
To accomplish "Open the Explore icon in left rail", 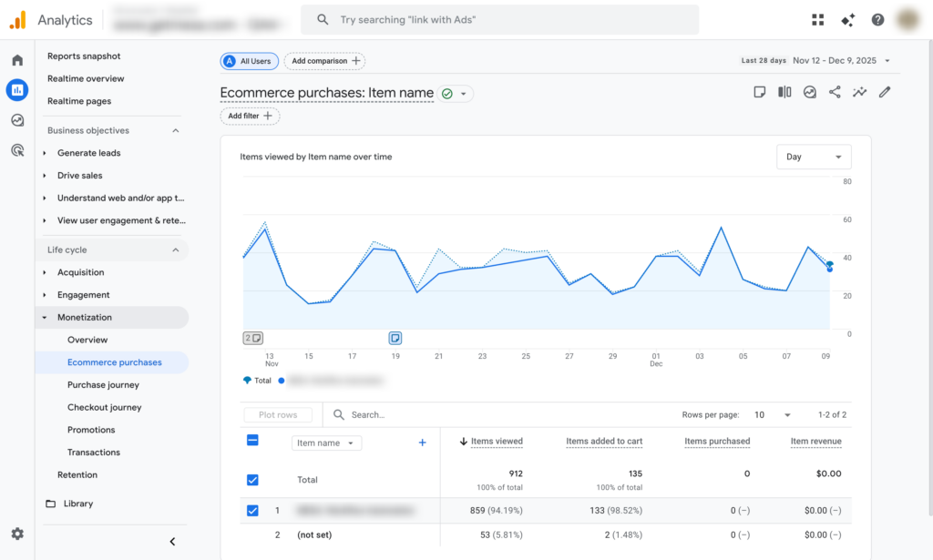I will pos(17,120).
